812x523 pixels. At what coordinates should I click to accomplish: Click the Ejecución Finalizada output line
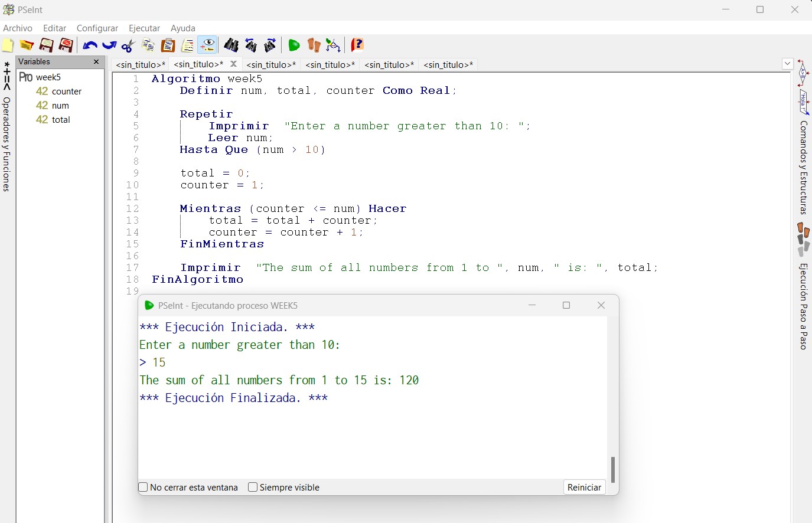(x=234, y=398)
